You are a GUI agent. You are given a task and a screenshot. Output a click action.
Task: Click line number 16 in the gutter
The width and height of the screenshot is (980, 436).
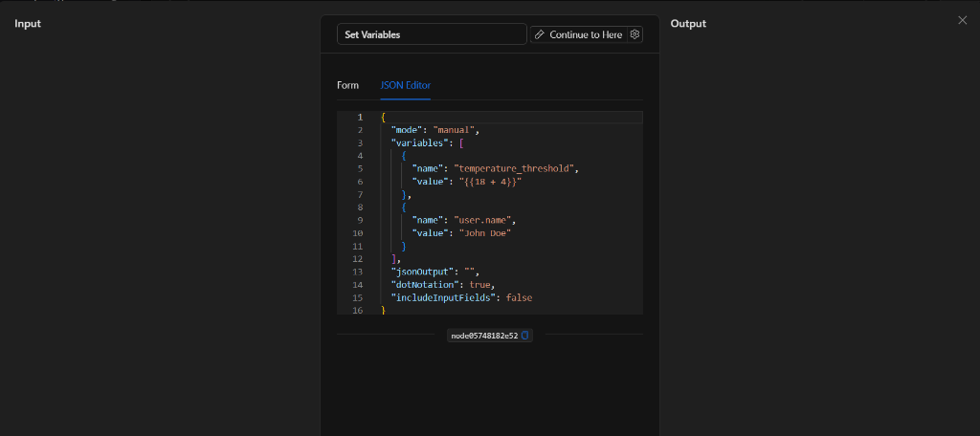click(x=358, y=311)
